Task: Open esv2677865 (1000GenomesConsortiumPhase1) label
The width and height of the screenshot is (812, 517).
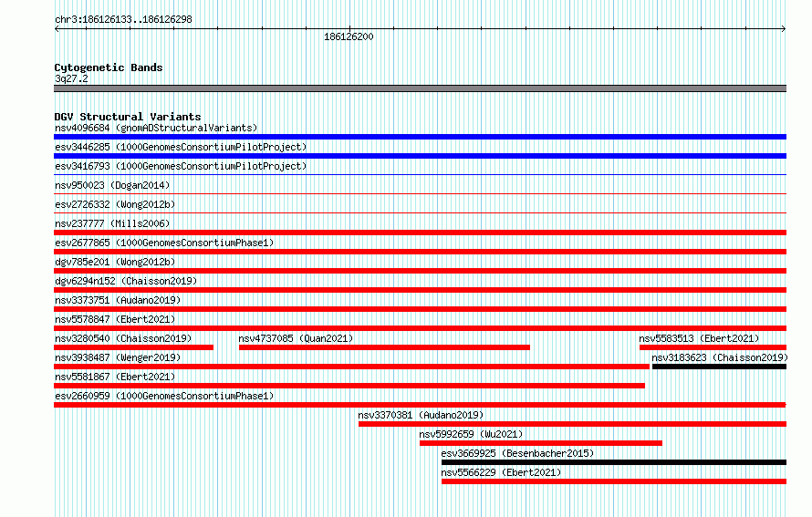Action: [164, 243]
